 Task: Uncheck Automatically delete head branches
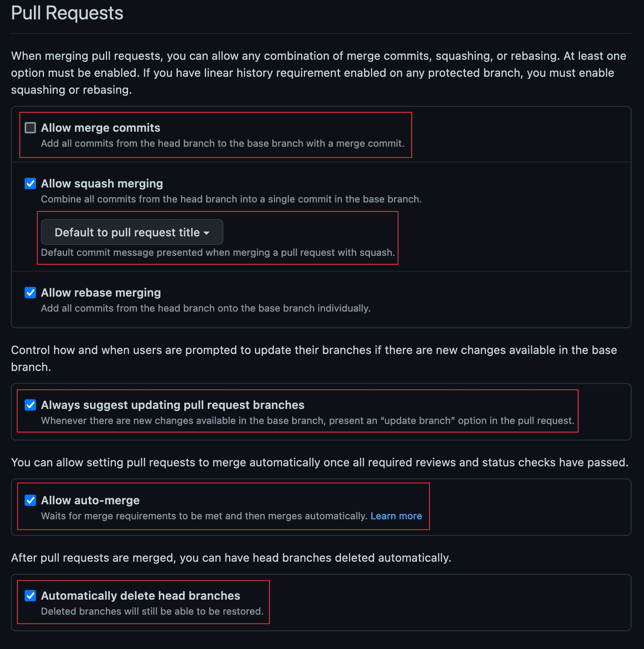point(30,596)
